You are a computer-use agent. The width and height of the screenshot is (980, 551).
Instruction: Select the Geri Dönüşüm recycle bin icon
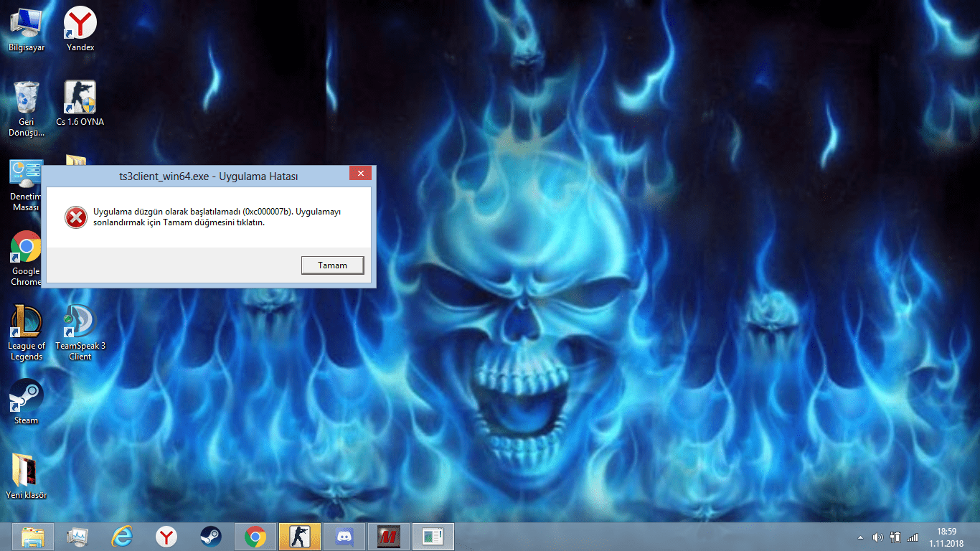coord(27,108)
